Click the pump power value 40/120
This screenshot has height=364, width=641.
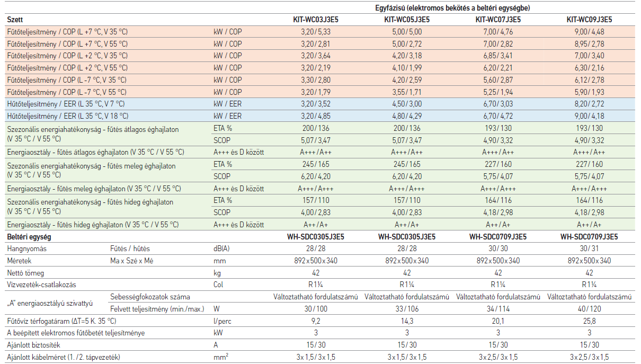[x=589, y=309]
